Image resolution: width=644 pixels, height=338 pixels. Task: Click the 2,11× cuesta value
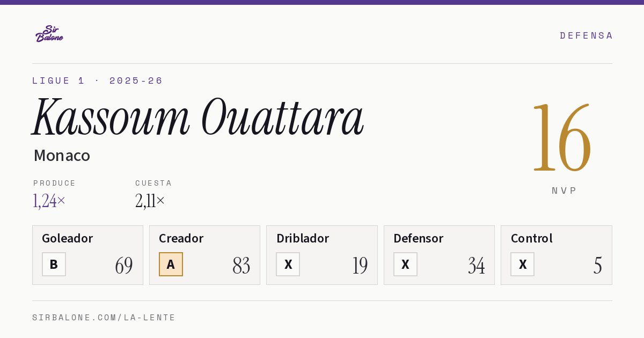[150, 201]
